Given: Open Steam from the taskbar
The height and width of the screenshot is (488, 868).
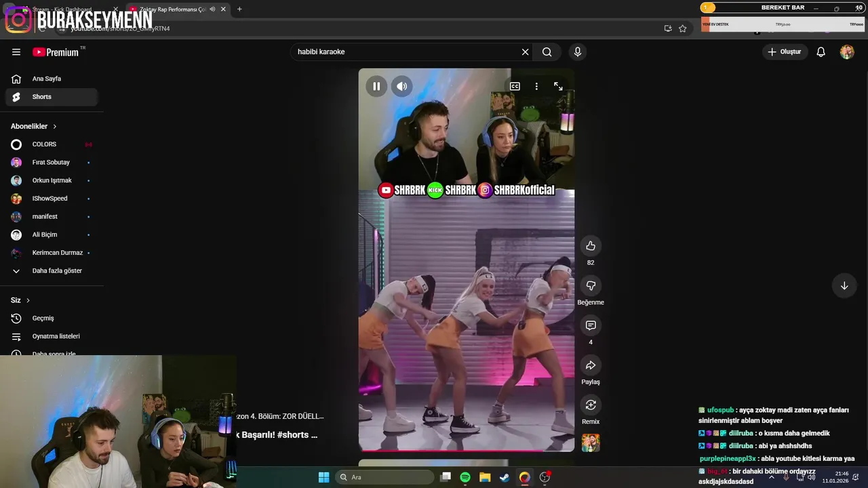Looking at the screenshot, I should [505, 477].
